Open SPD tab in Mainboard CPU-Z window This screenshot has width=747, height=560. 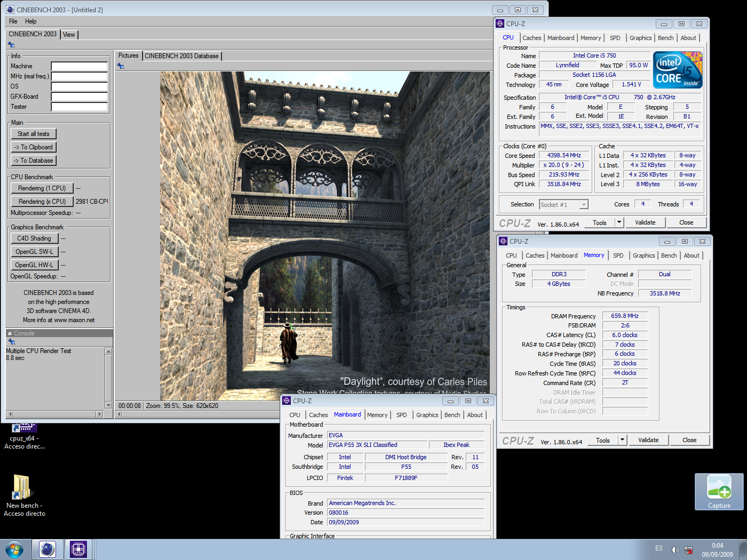click(x=402, y=415)
